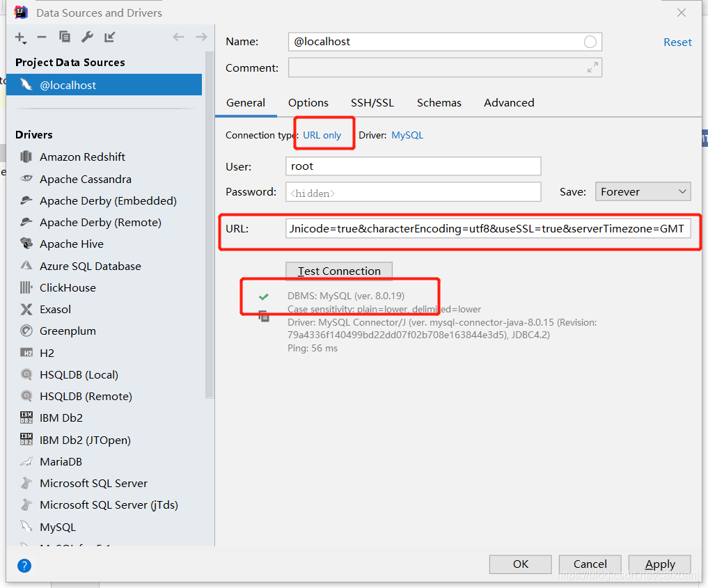The height and width of the screenshot is (588, 708).
Task: Click the Test Connection button
Action: (339, 271)
